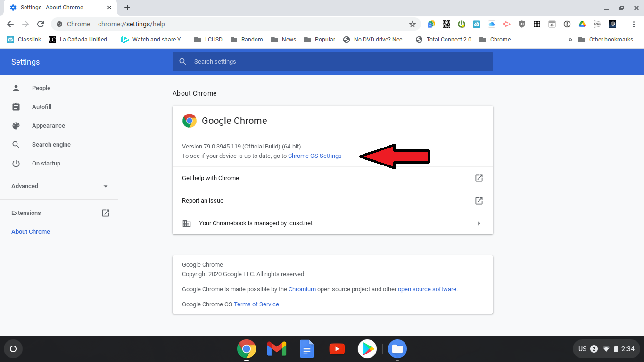Open YouTube from the shelf
This screenshot has height=362, width=644.
[337, 349]
